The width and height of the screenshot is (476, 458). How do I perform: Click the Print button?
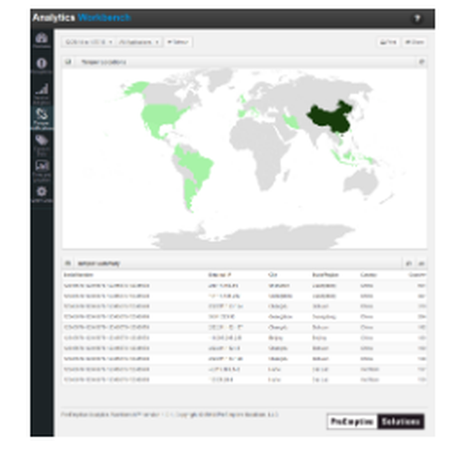[x=388, y=42]
